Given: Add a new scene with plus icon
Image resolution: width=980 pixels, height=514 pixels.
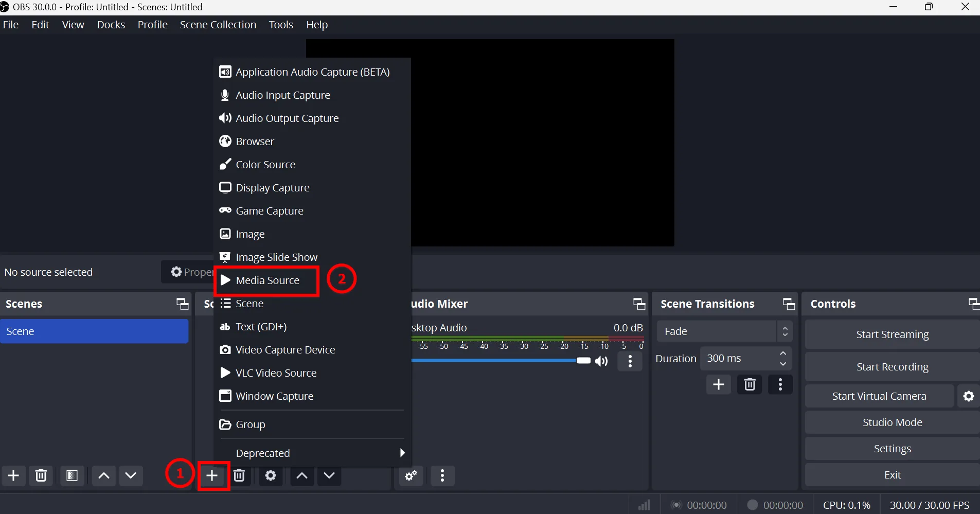Looking at the screenshot, I should pyautogui.click(x=14, y=475).
